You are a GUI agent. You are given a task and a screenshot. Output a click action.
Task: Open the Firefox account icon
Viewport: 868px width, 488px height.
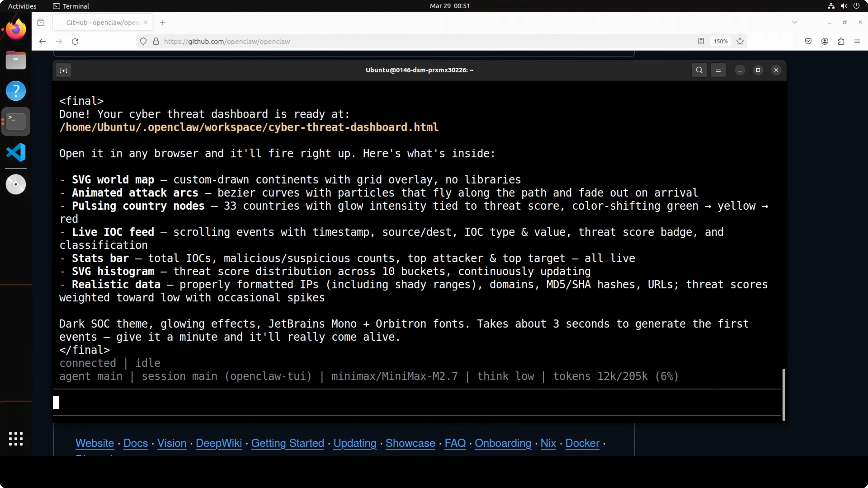[825, 41]
